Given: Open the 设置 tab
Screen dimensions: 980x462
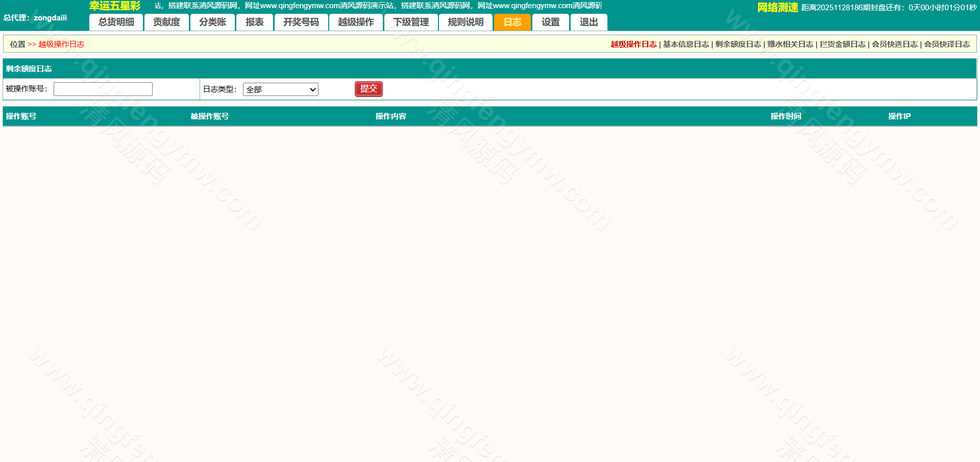Looking at the screenshot, I should [x=550, y=22].
